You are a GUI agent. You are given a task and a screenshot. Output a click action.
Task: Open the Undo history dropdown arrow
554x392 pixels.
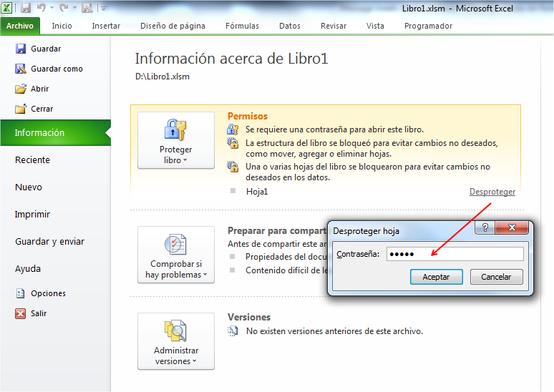click(x=52, y=8)
